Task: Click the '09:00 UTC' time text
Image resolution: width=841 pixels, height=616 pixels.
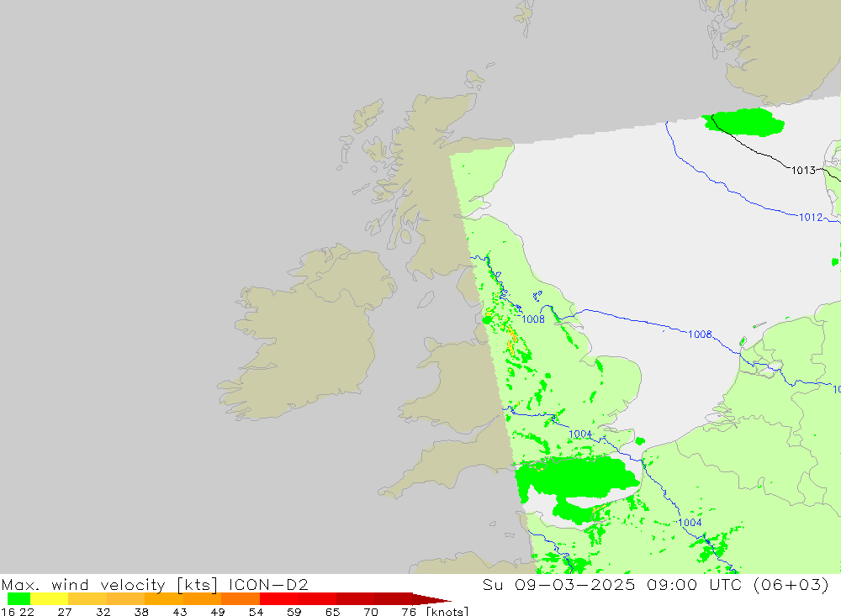Action: [686, 584]
